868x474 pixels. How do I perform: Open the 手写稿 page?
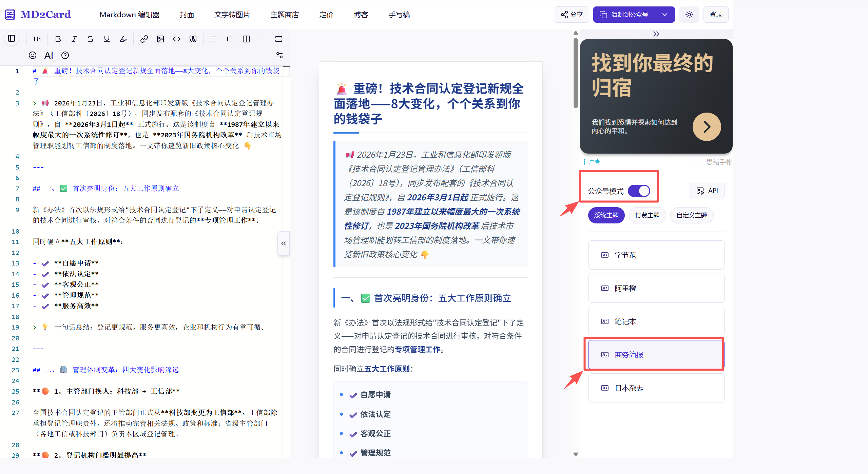click(x=399, y=15)
